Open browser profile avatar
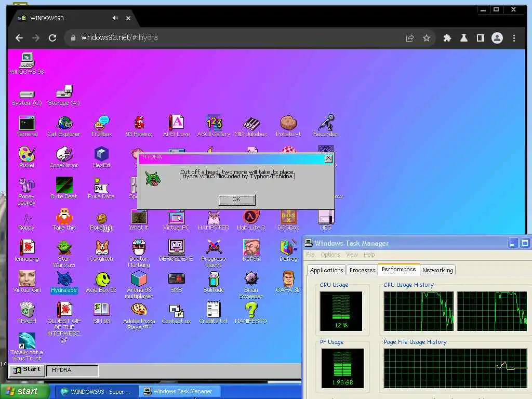532x399 pixels. 497,38
